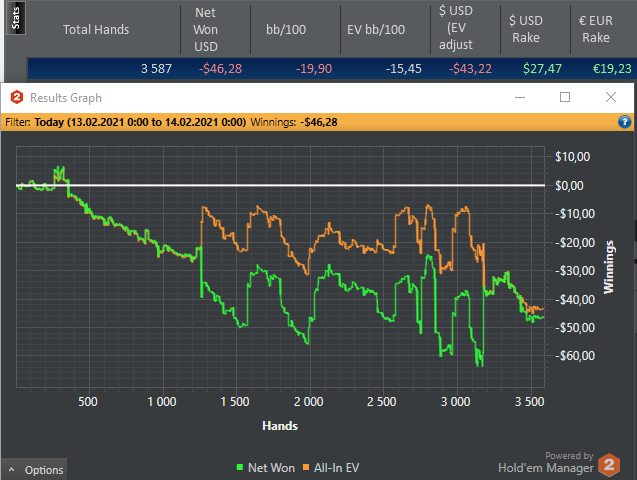The image size is (637, 480).
Task: Sort by the $ USD Rake column header
Action: [x=526, y=29]
